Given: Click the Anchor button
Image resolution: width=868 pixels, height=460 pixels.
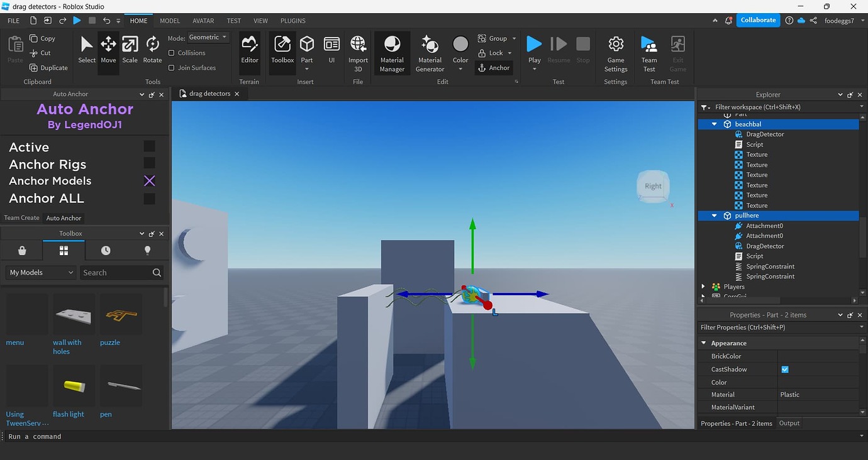Looking at the screenshot, I should [494, 67].
